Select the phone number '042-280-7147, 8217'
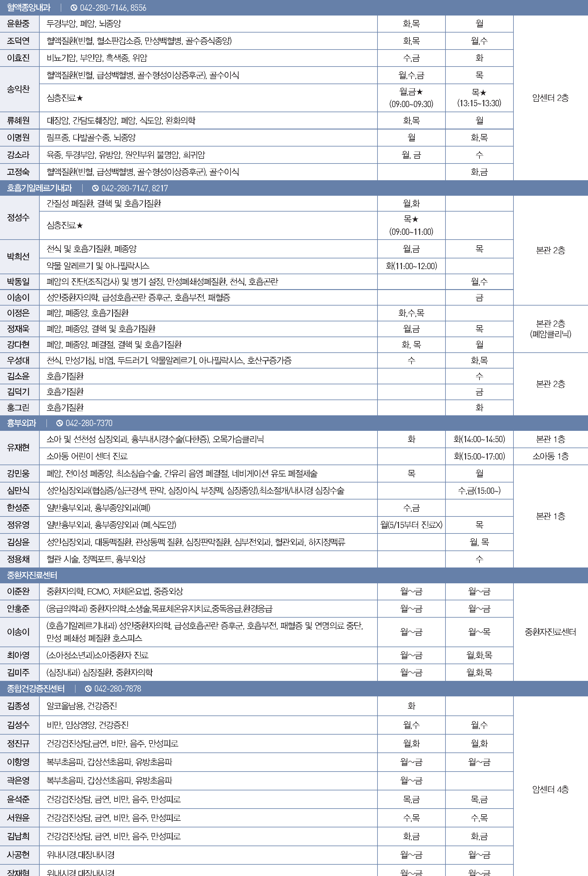The height and width of the screenshot is (876, 588). pyautogui.click(x=134, y=188)
